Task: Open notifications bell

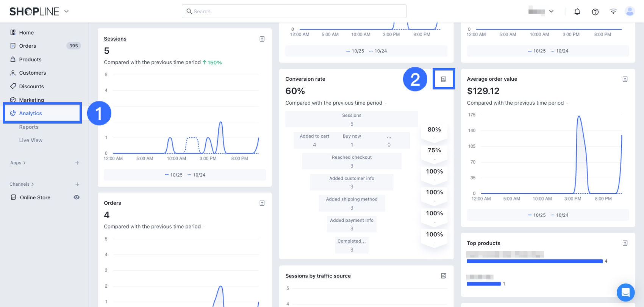Action: [x=577, y=11]
